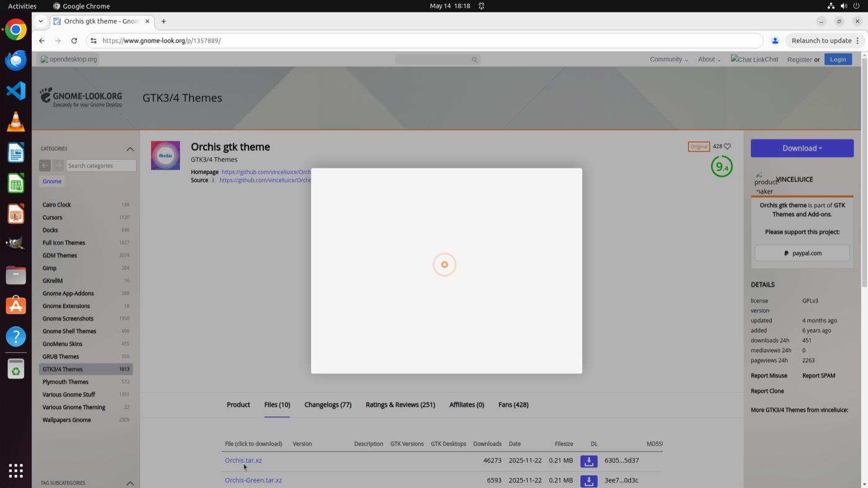Open the Chrome tab search dropdown

tap(41, 21)
